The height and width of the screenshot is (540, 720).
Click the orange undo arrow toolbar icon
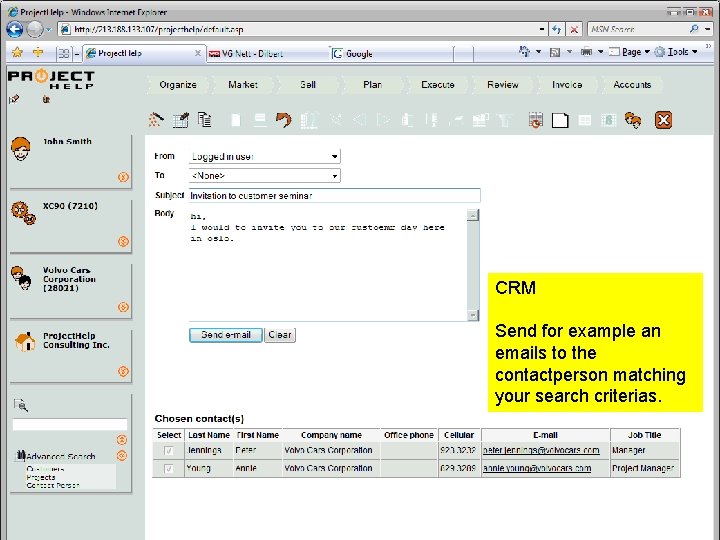283,120
